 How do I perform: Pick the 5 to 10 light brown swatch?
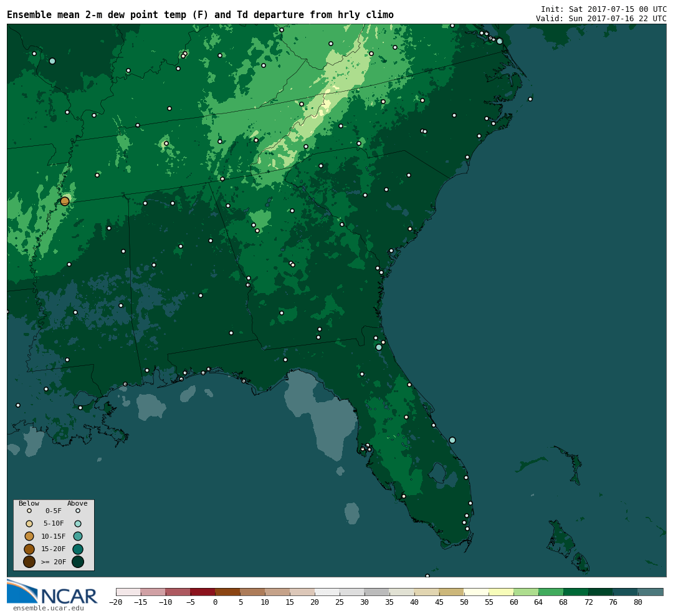coord(253,592)
